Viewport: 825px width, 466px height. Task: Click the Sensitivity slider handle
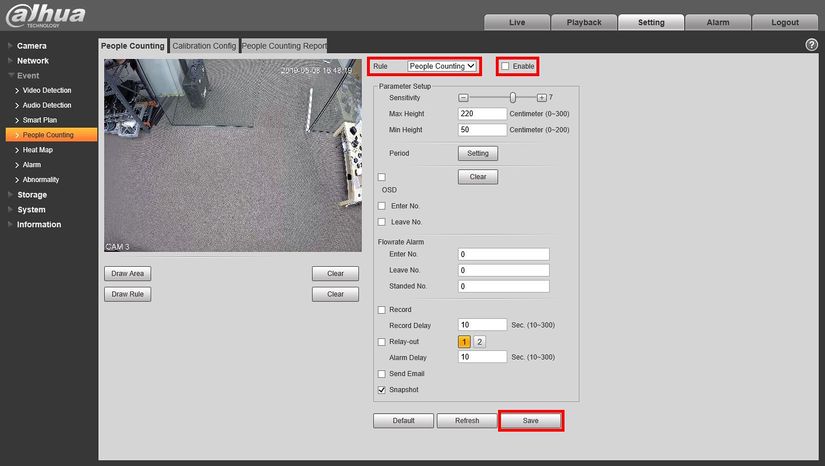(512, 98)
